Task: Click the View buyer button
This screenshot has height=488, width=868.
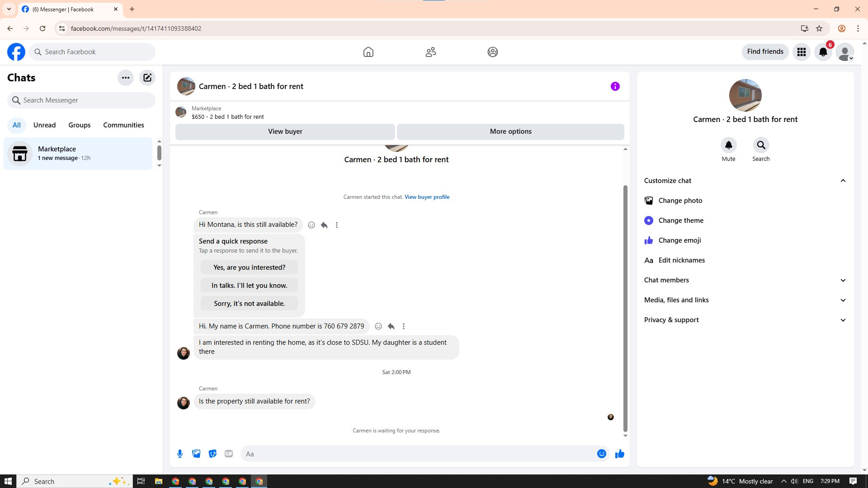Action: click(285, 131)
